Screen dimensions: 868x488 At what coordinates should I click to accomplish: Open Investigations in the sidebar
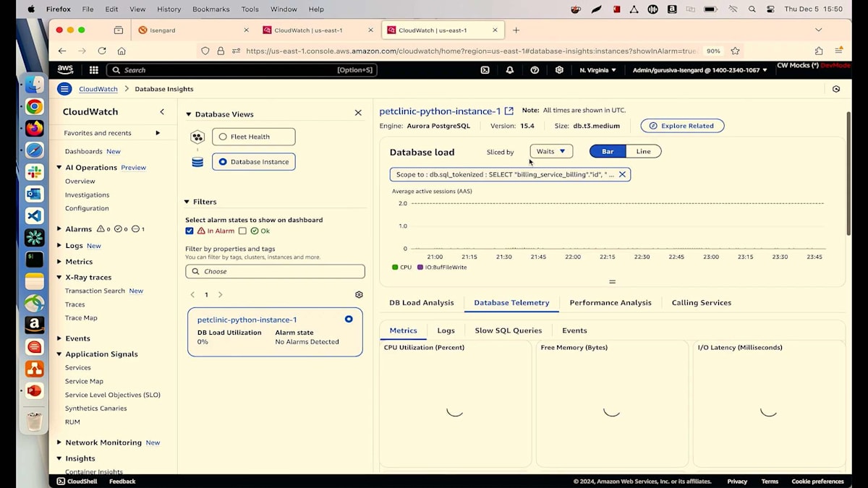87,195
